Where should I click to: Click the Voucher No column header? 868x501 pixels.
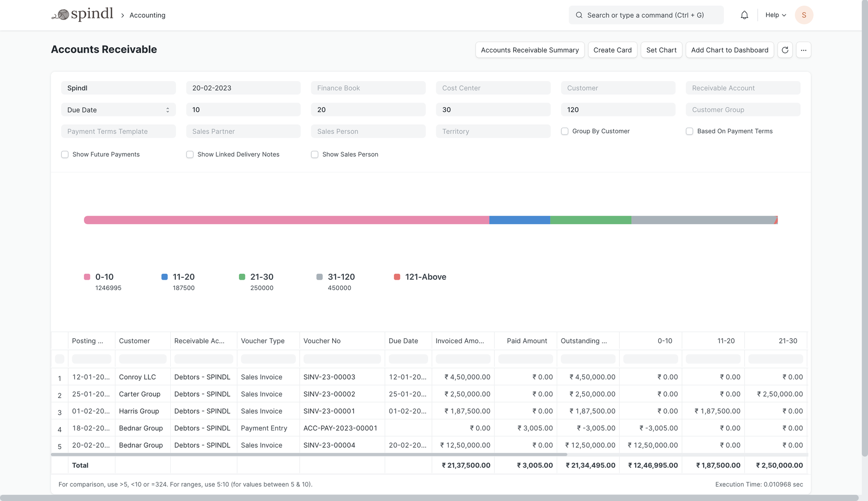[342, 340]
